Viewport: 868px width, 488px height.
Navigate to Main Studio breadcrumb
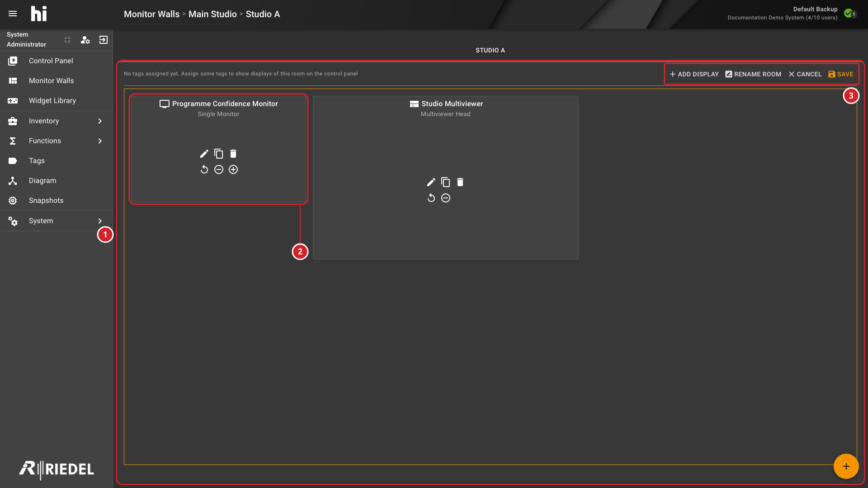pyautogui.click(x=212, y=14)
